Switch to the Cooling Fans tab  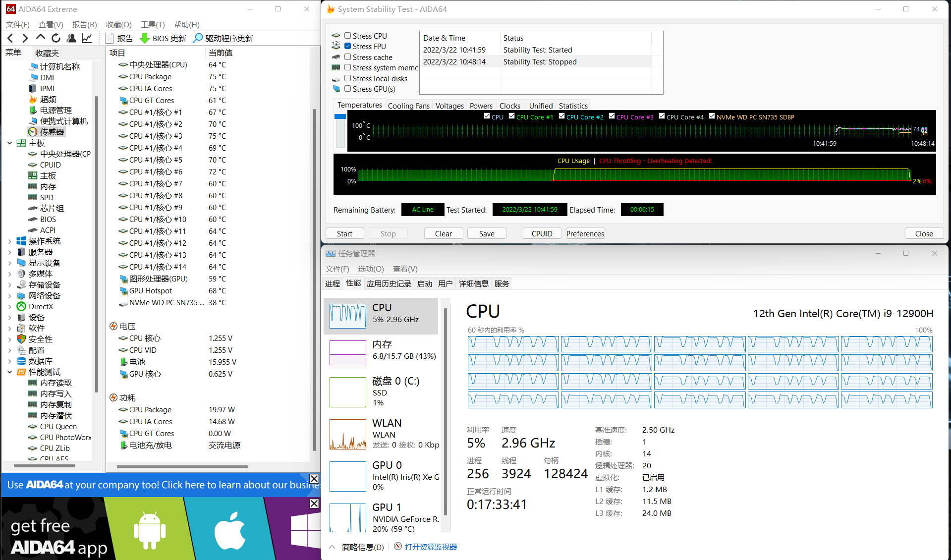click(408, 106)
